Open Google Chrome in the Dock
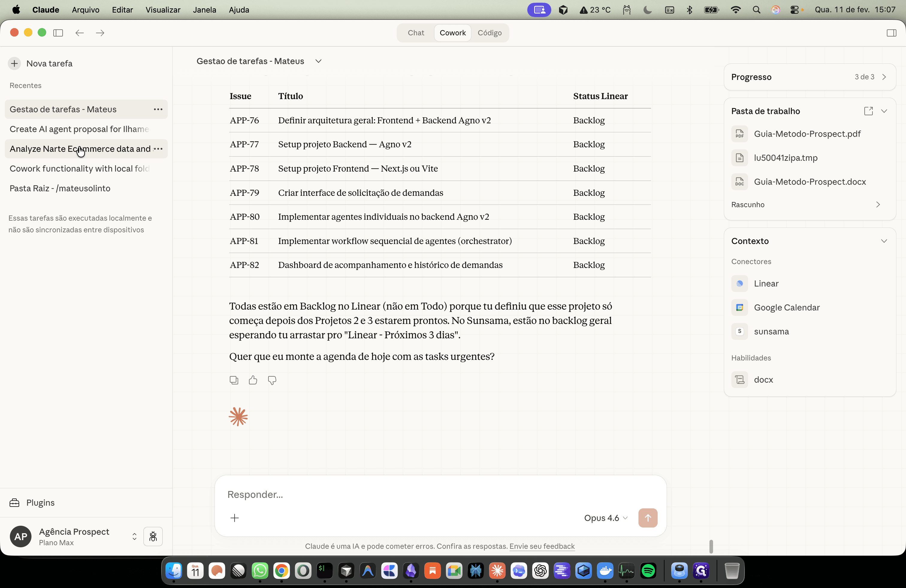 (282, 571)
